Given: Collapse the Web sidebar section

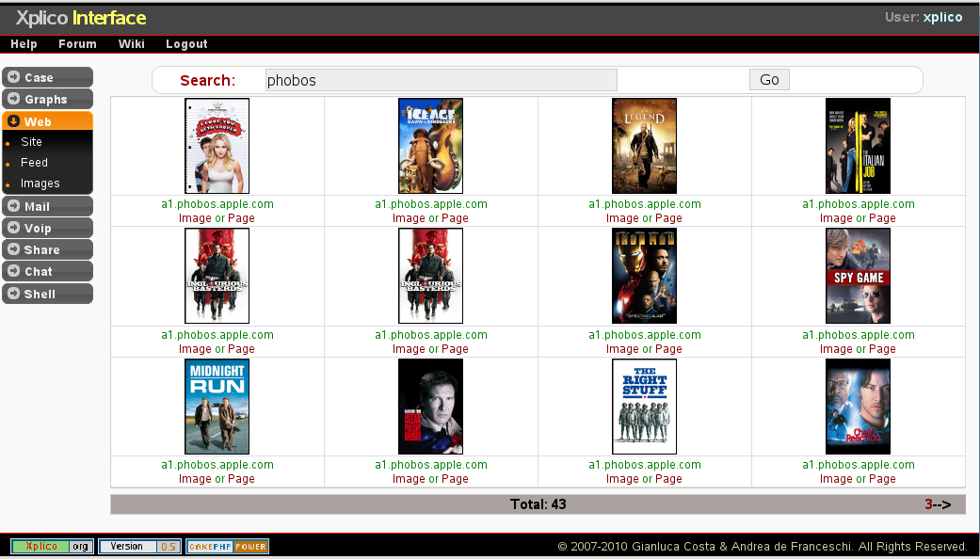Looking at the screenshot, I should click(47, 121).
